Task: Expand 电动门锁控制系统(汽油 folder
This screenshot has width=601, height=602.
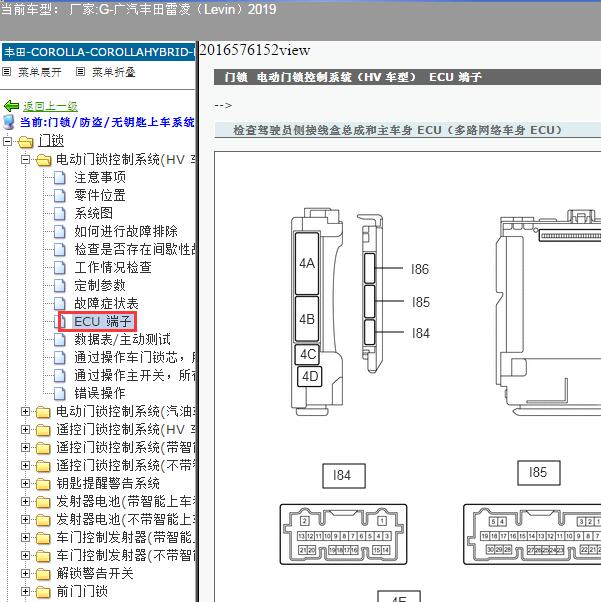Action: (x=25, y=412)
